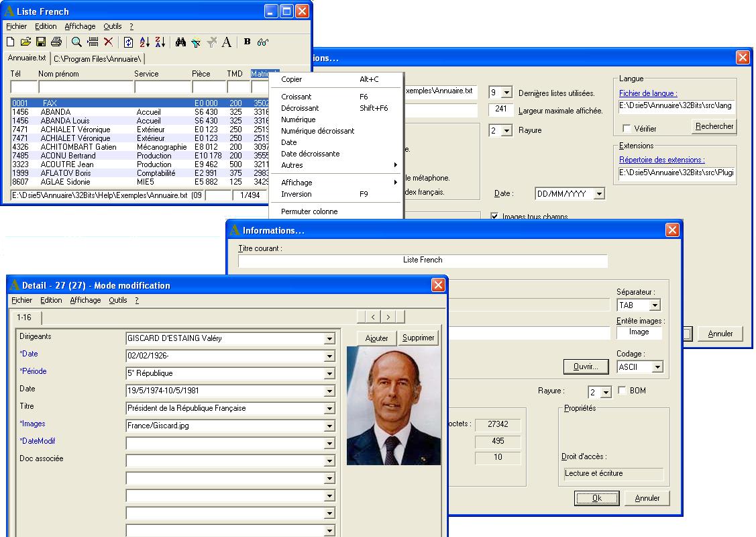
Task: Uncheck Images tous champs option
Action: [x=494, y=216]
